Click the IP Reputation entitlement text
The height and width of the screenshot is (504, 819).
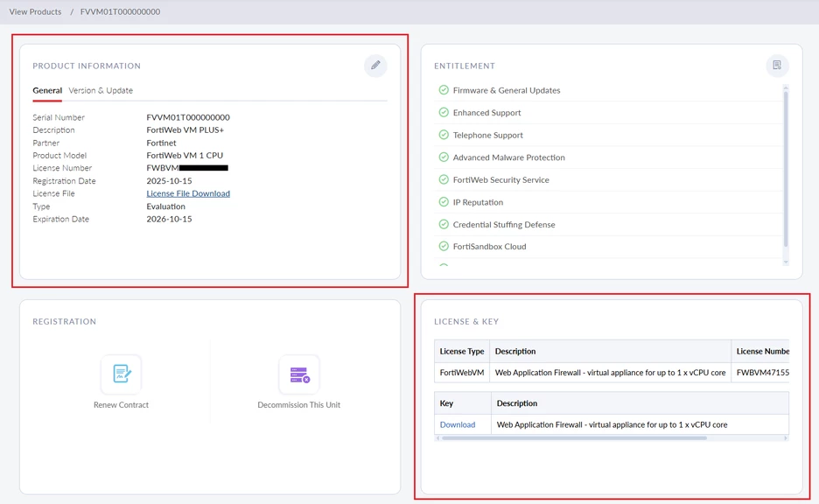coord(478,202)
